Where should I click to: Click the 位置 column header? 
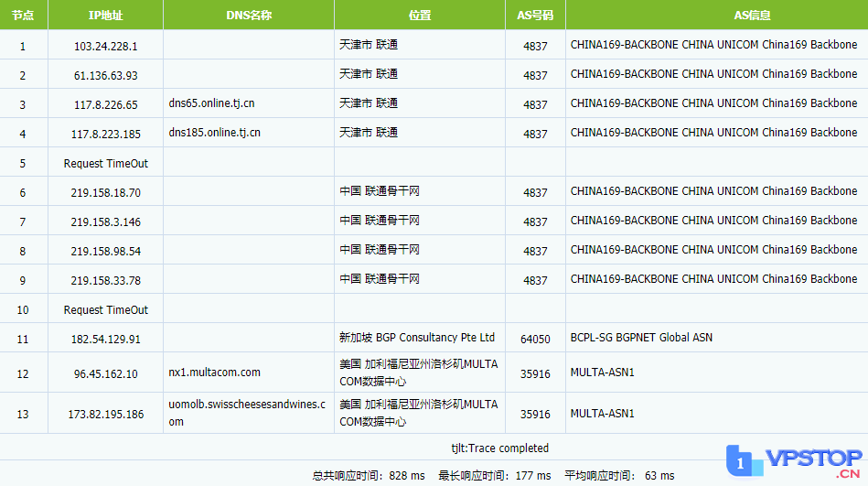(420, 15)
